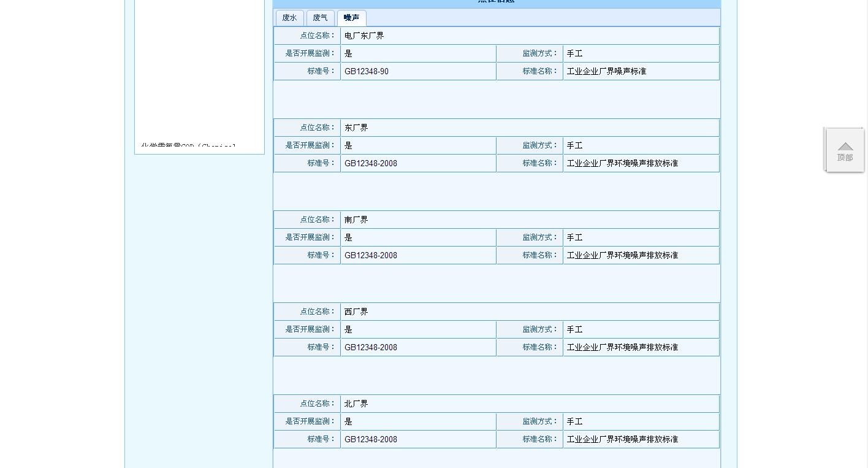Click the 北厂界 point name value
The width and height of the screenshot is (868, 468).
pyautogui.click(x=356, y=404)
